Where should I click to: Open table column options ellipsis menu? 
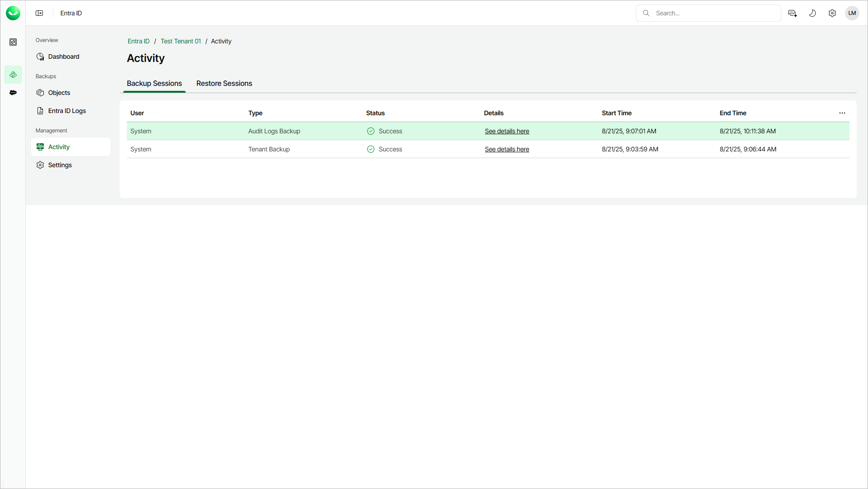tap(842, 113)
